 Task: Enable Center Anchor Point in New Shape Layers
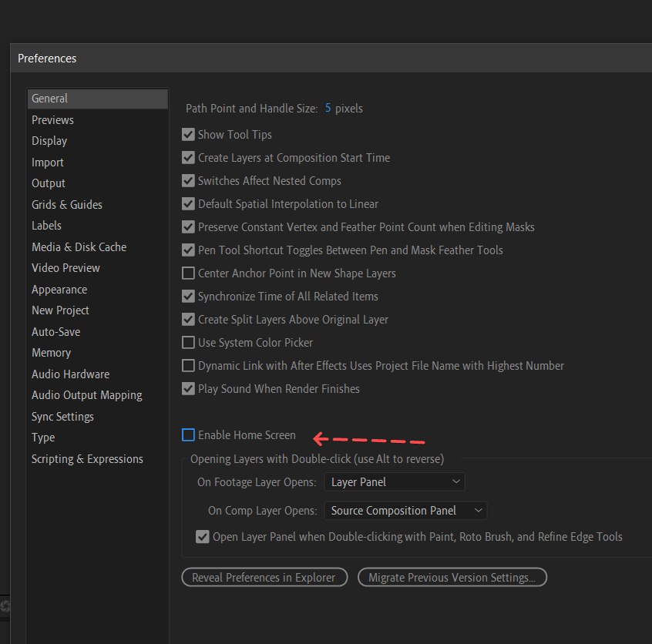click(x=188, y=273)
